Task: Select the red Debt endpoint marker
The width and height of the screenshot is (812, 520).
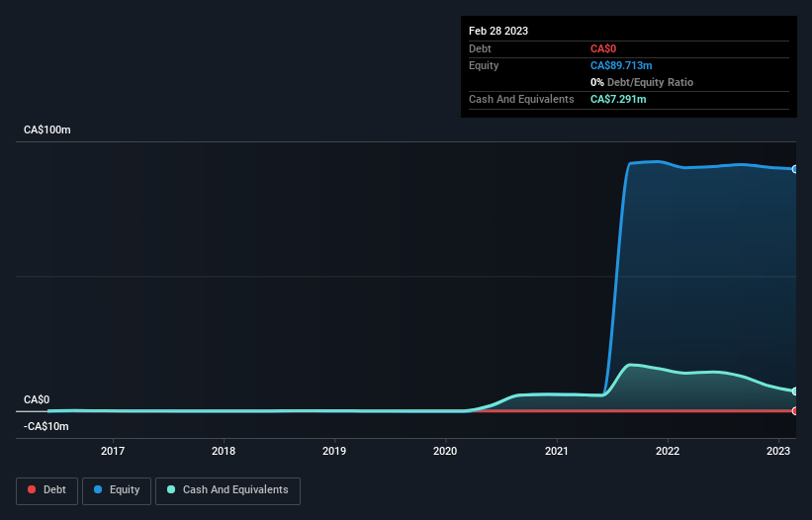Action: 795,411
